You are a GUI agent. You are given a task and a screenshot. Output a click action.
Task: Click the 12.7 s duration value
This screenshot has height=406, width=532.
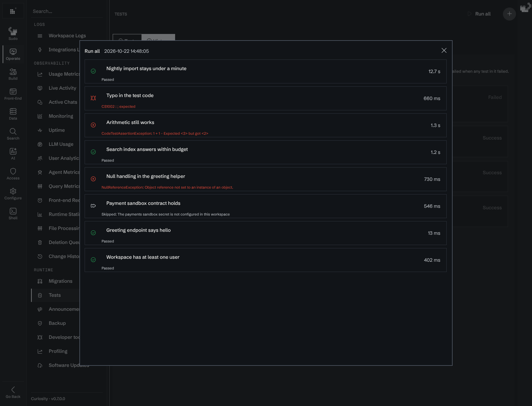pos(434,72)
